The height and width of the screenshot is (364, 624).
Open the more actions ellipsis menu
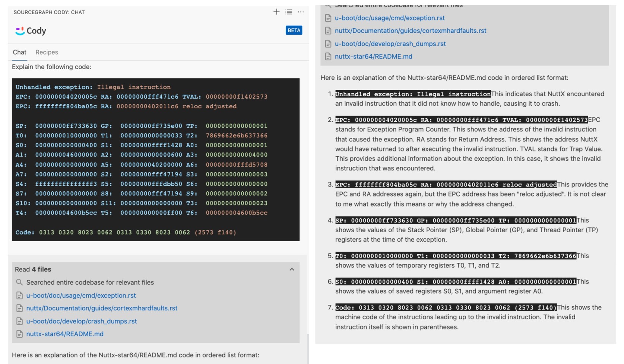[x=301, y=12]
